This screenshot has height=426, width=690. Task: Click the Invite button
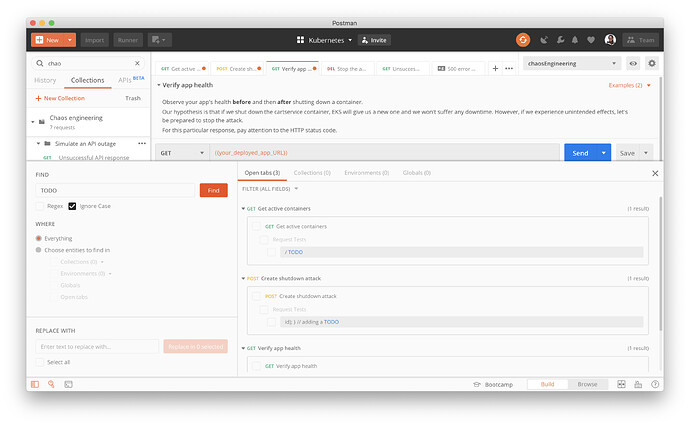coord(374,40)
